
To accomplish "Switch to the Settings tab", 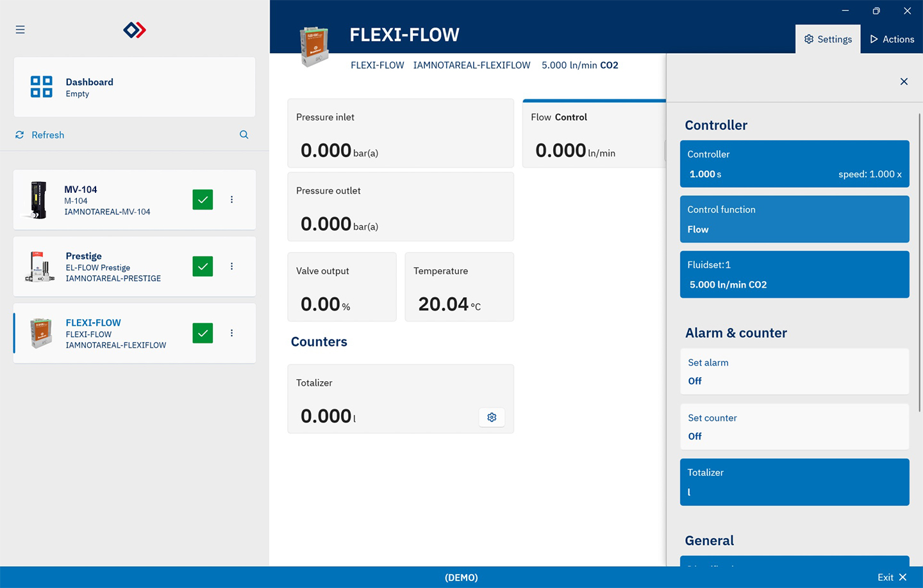I will 828,39.
